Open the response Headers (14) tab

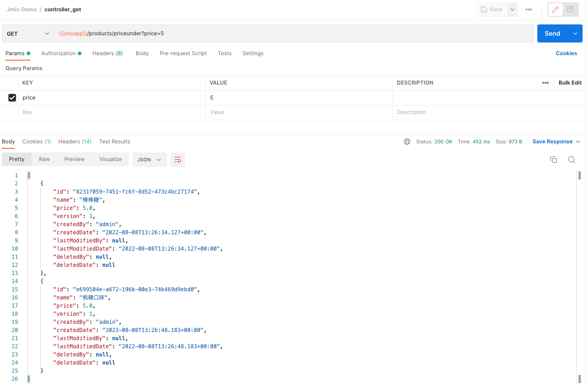pos(75,142)
